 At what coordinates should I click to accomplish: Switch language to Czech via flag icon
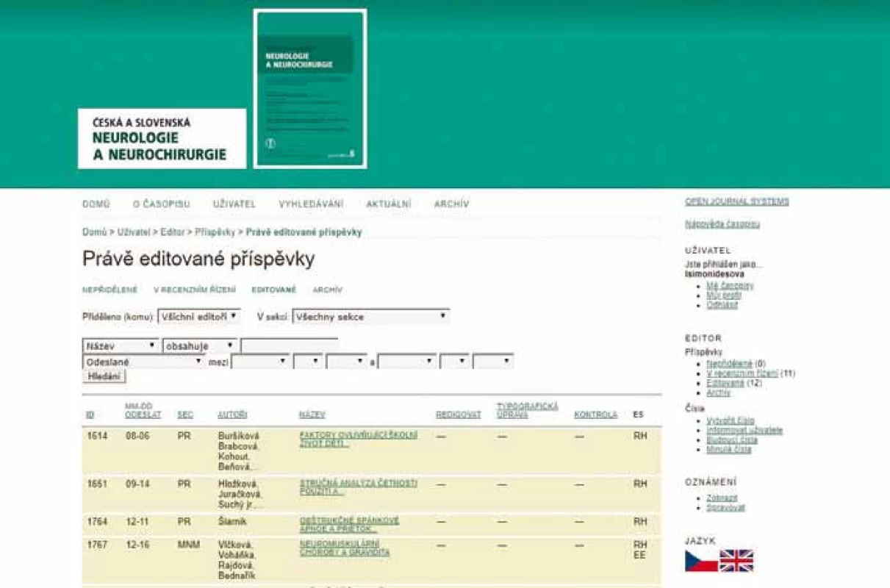point(701,561)
